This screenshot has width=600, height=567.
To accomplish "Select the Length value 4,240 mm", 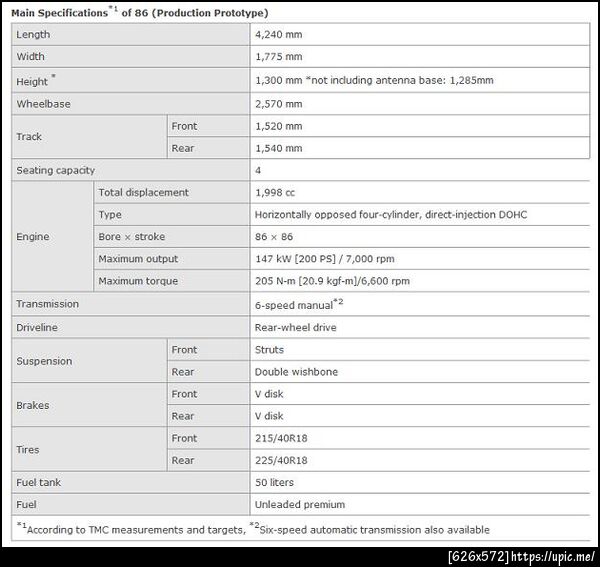I will [x=279, y=34].
